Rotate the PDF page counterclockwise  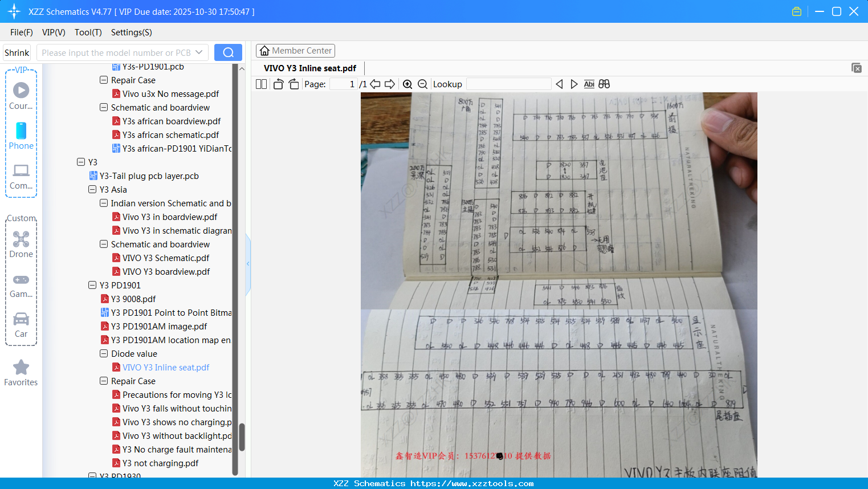pyautogui.click(x=278, y=84)
